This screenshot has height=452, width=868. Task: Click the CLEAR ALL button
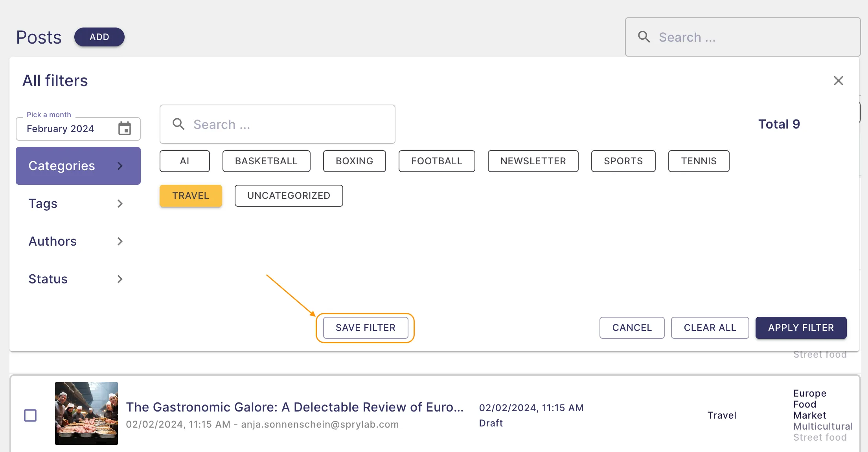click(710, 328)
